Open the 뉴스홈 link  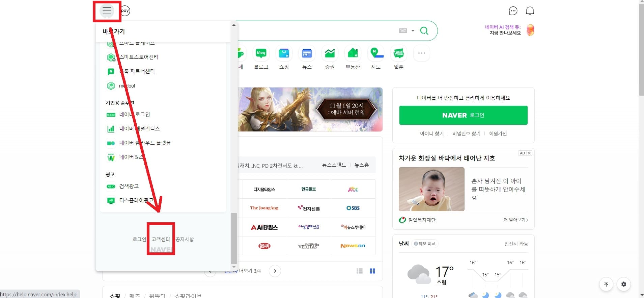tap(362, 165)
